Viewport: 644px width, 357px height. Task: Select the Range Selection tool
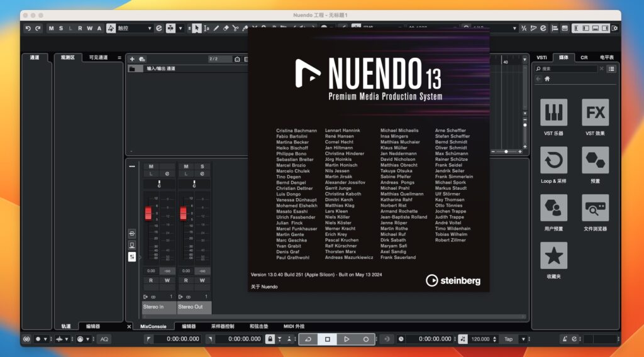(206, 28)
